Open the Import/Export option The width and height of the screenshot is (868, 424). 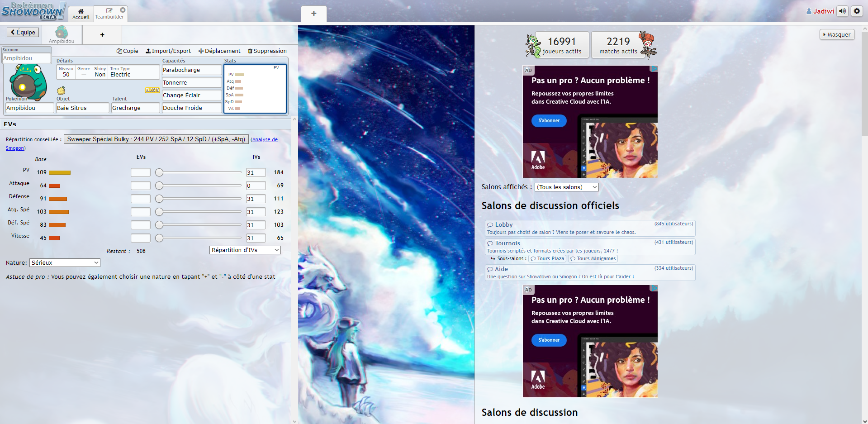(x=168, y=51)
